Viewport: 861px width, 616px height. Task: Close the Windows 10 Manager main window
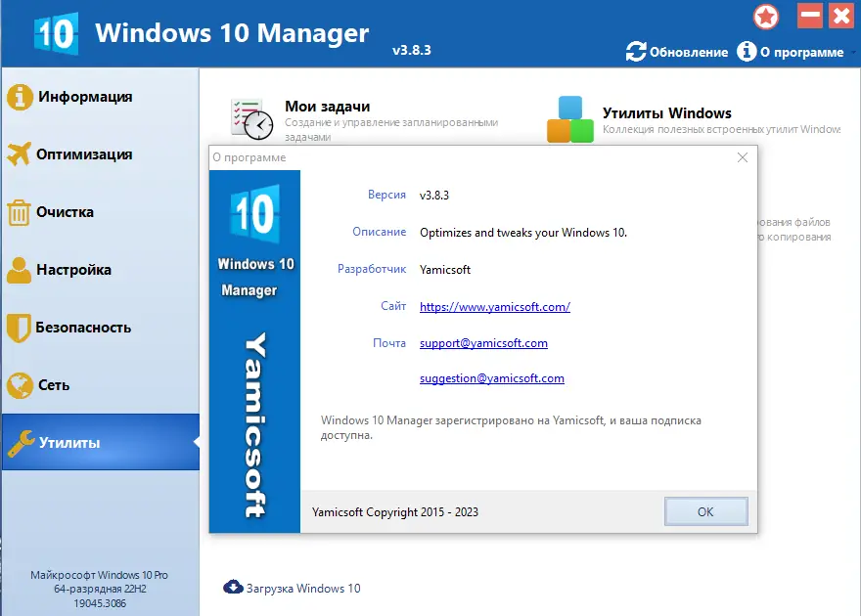841,16
